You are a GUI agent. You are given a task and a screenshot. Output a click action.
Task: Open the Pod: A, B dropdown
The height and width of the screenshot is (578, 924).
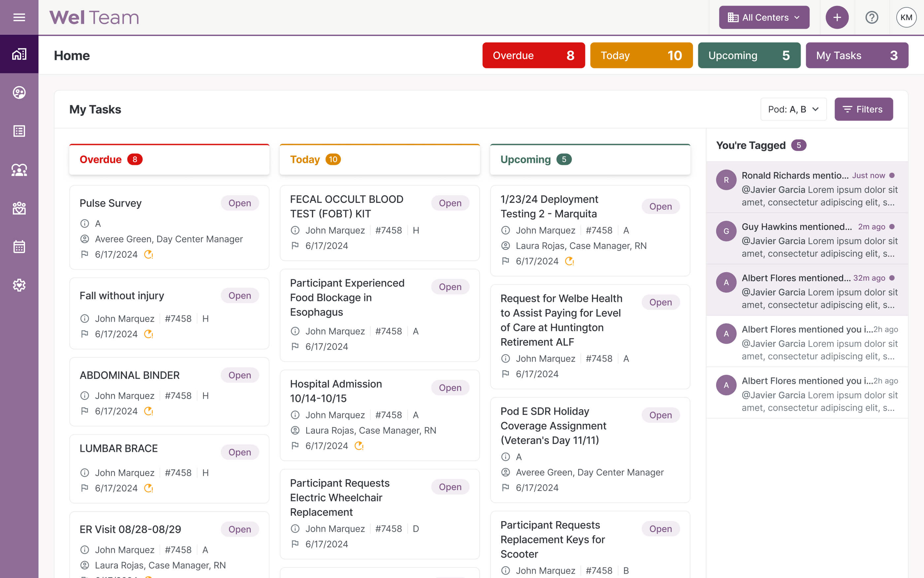coord(793,109)
